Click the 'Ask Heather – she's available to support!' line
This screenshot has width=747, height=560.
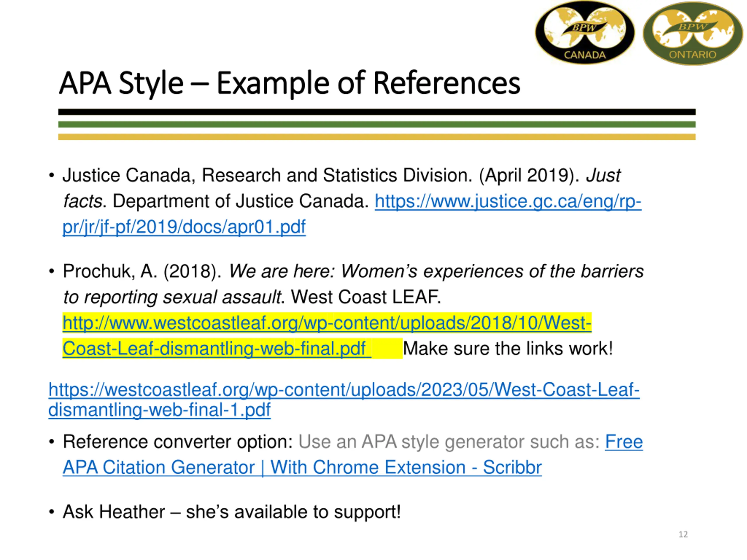[x=232, y=512]
